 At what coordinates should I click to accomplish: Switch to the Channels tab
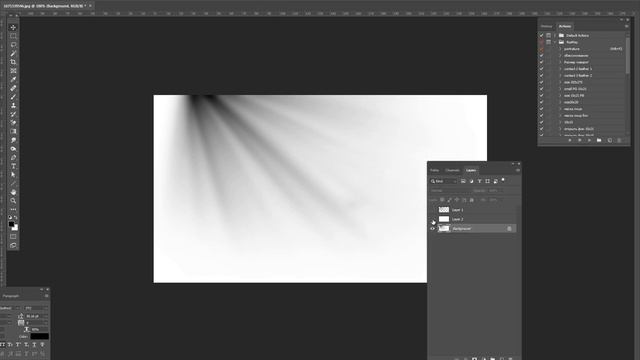click(452, 170)
